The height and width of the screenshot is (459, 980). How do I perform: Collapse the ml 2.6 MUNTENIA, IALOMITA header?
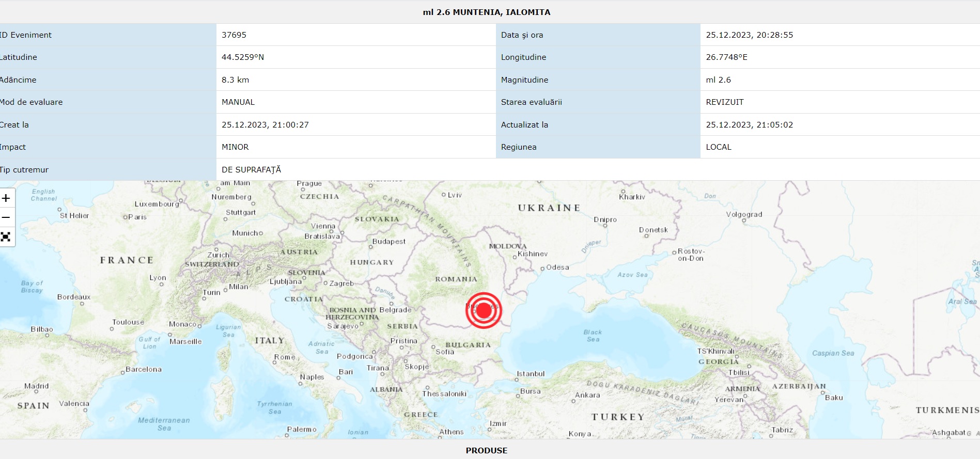[x=486, y=12]
